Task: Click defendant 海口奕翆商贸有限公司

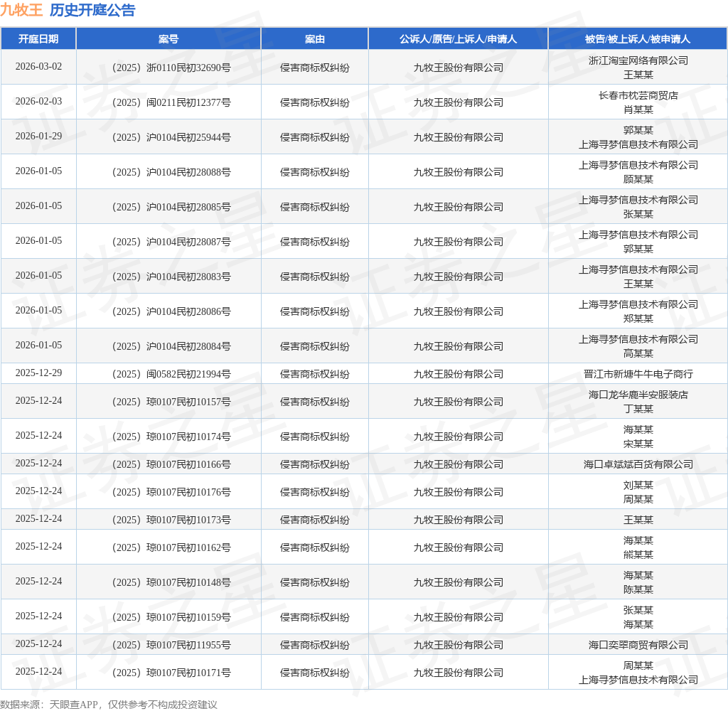Action: click(x=638, y=645)
